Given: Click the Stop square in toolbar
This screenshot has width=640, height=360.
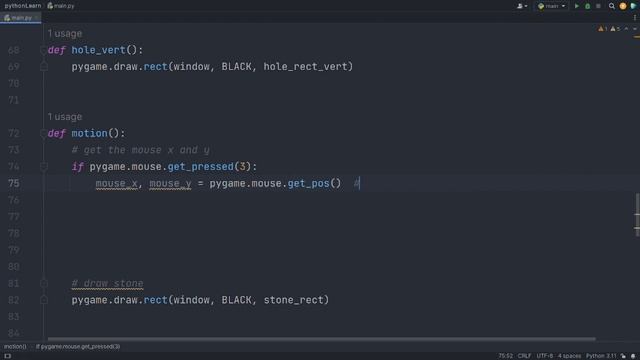Looking at the screenshot, I should (x=598, y=6).
